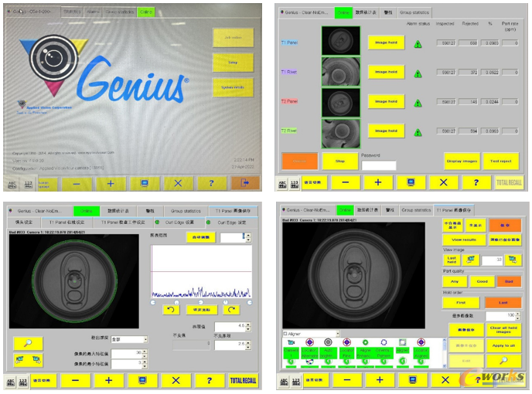Toggle Image hold for the T2 Rivet row
The height and width of the screenshot is (394, 532).
(386, 131)
